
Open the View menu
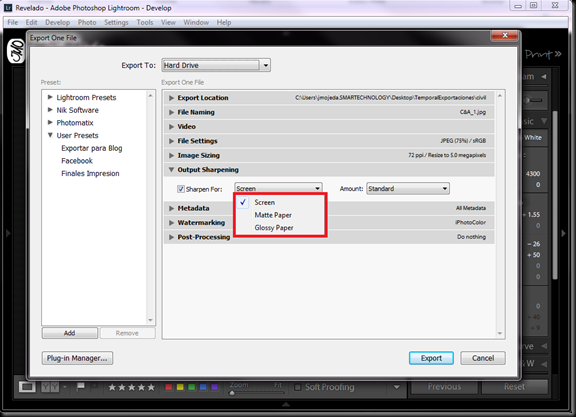(168, 22)
